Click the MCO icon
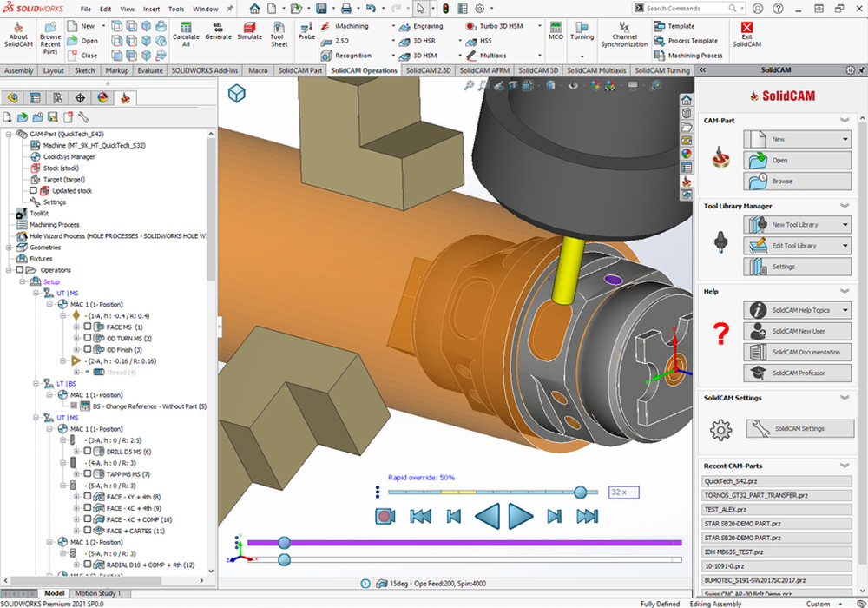This screenshot has width=868, height=608. click(556, 31)
